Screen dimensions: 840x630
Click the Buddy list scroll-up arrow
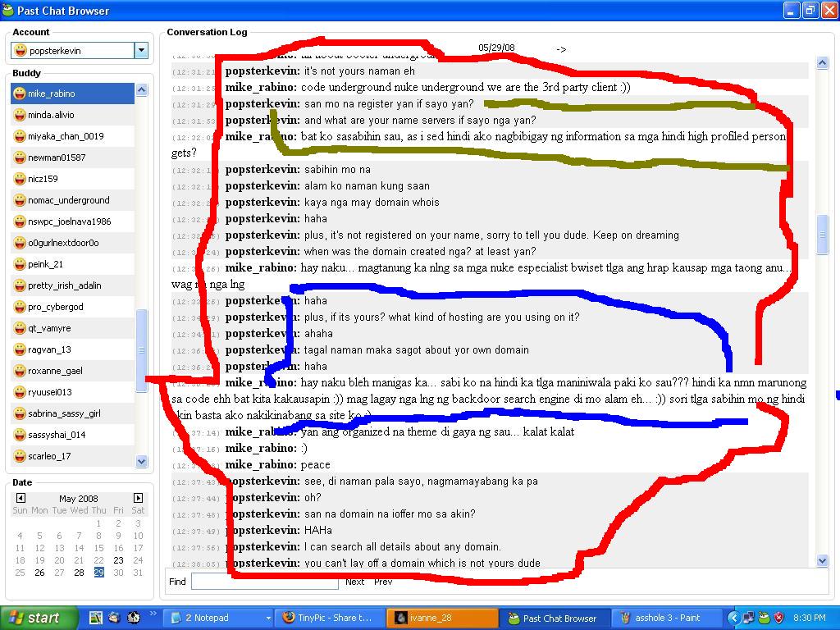(141, 89)
